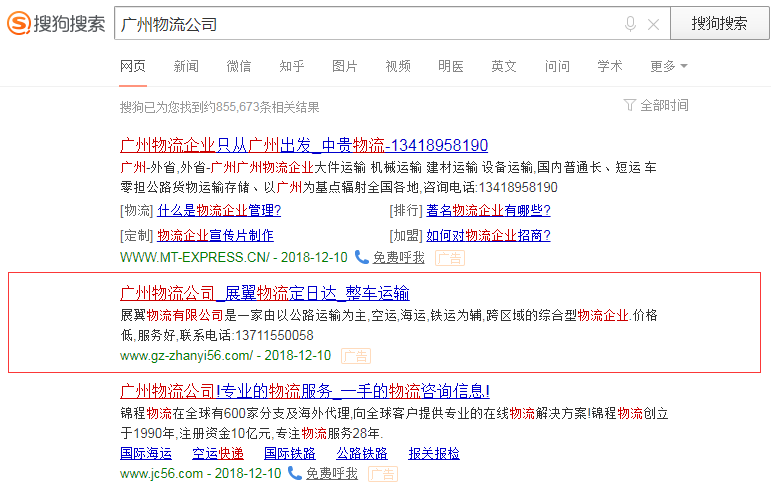Image resolution: width=771 pixels, height=494 pixels.
Task: Select the 网页 tab
Action: coord(133,66)
